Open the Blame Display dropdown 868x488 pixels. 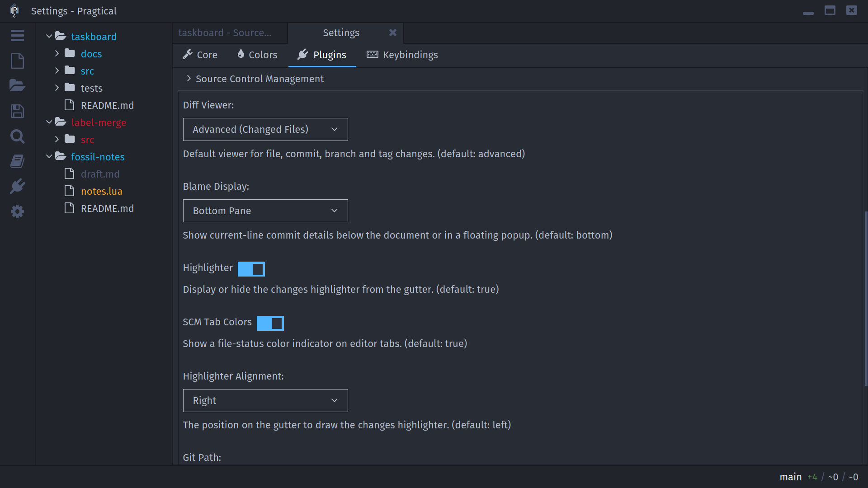[x=265, y=211]
